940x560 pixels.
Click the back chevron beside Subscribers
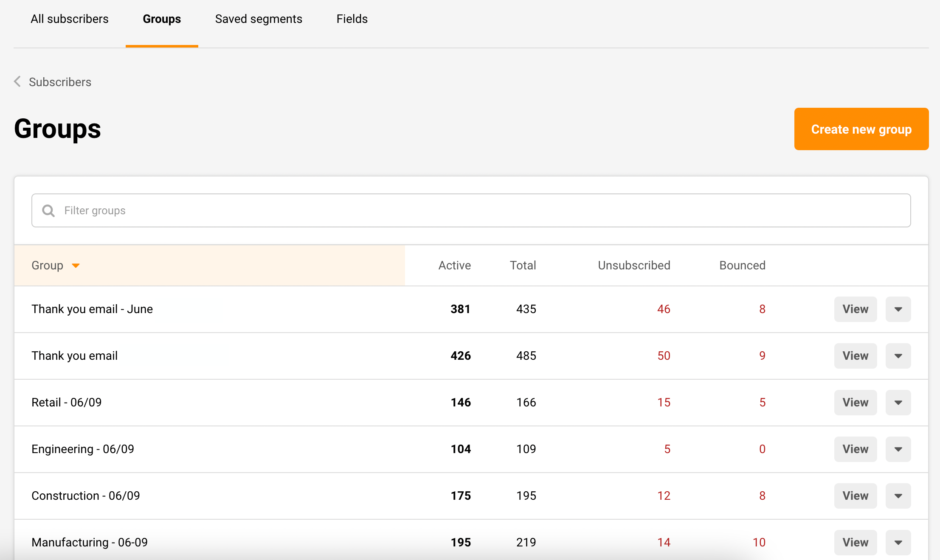click(x=17, y=81)
